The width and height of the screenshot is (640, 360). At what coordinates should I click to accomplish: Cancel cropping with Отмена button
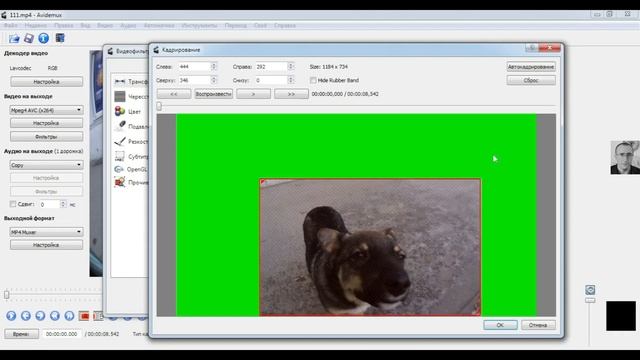[x=538, y=325]
